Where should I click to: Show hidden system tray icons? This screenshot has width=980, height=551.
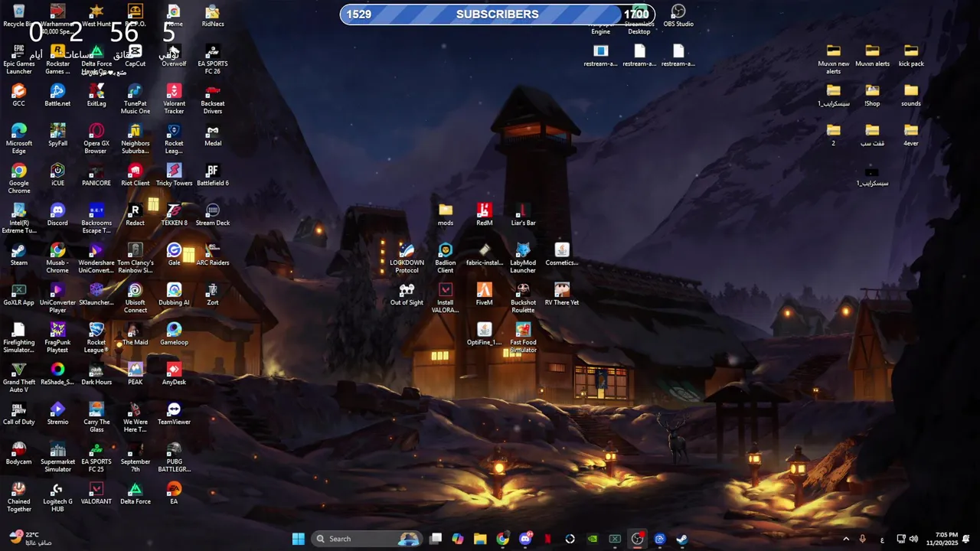click(x=846, y=539)
